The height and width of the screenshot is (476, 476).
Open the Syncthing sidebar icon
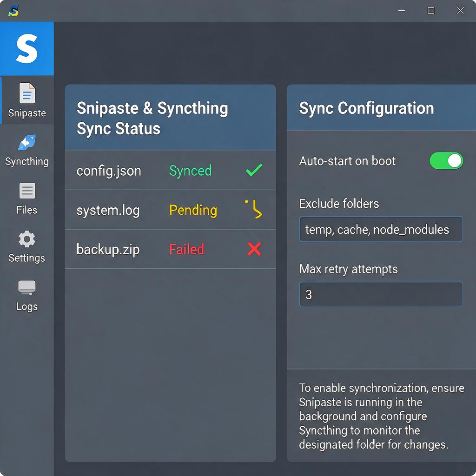point(27,142)
